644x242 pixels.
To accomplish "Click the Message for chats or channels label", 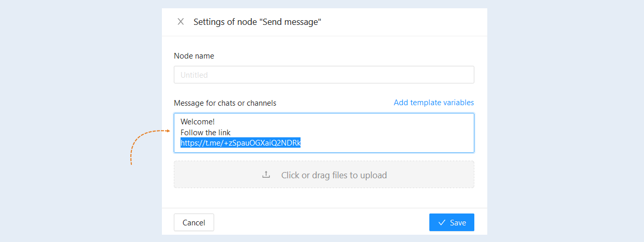I will (x=225, y=103).
